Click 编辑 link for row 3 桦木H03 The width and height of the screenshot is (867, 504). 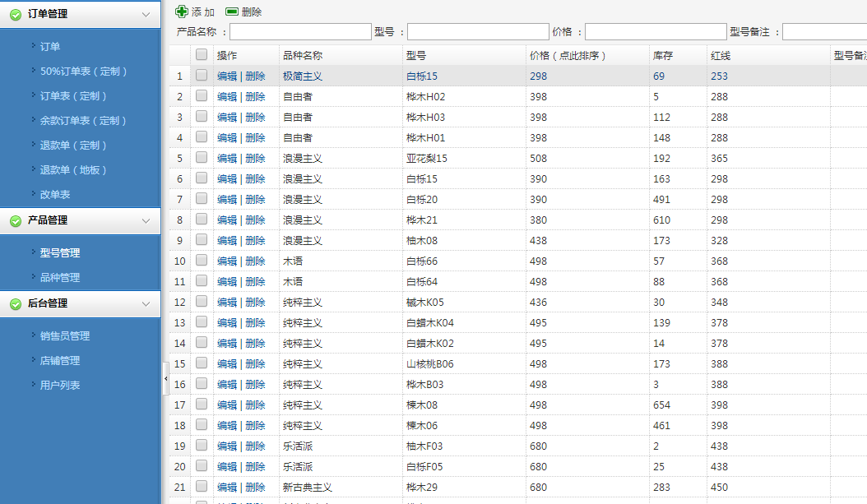[x=226, y=117]
